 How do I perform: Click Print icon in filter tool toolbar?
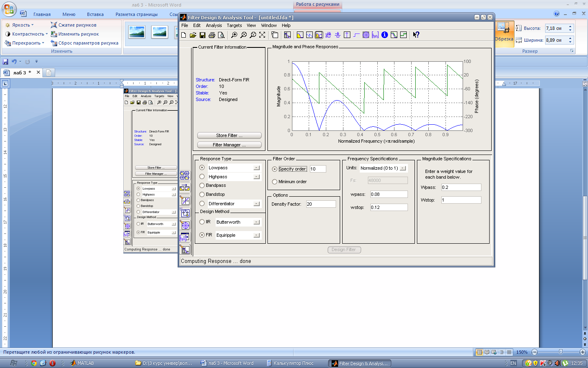212,35
